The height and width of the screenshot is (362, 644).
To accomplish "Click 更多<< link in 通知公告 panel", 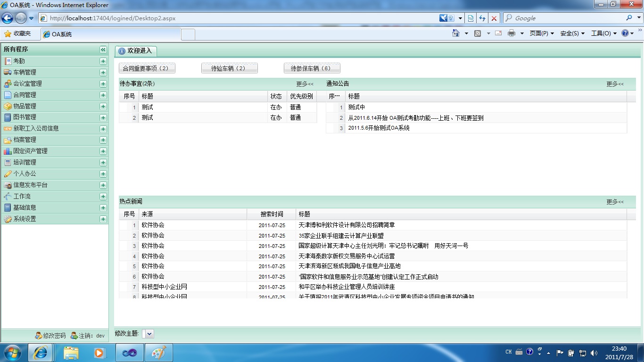I will click(x=615, y=84).
